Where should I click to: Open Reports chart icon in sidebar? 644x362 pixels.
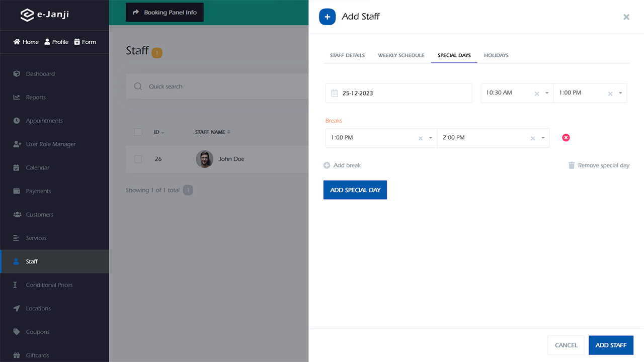(17, 97)
